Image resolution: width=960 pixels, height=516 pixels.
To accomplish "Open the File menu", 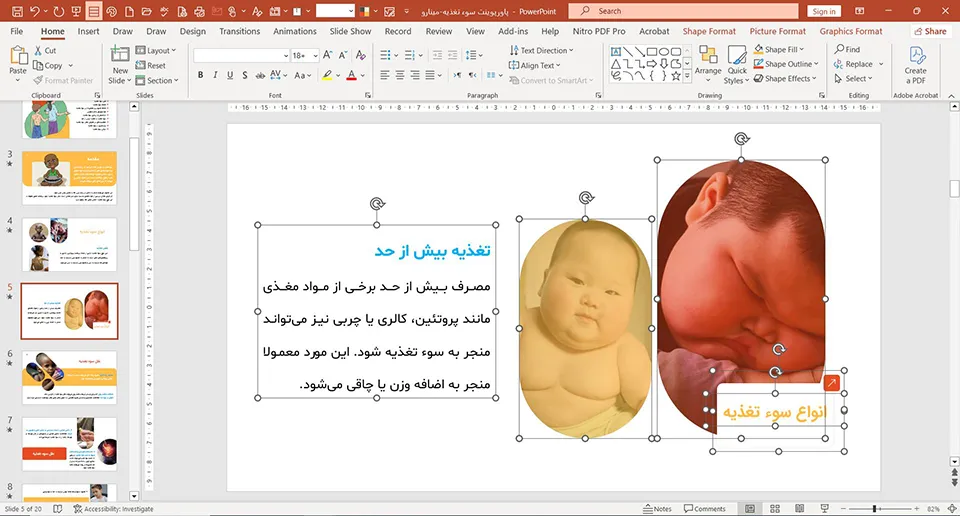I will (x=17, y=31).
